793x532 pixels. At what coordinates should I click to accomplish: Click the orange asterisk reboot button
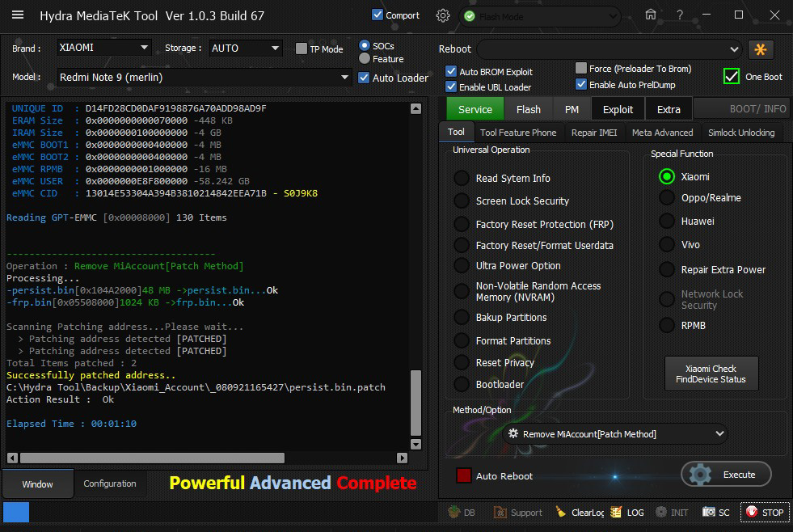(760, 49)
